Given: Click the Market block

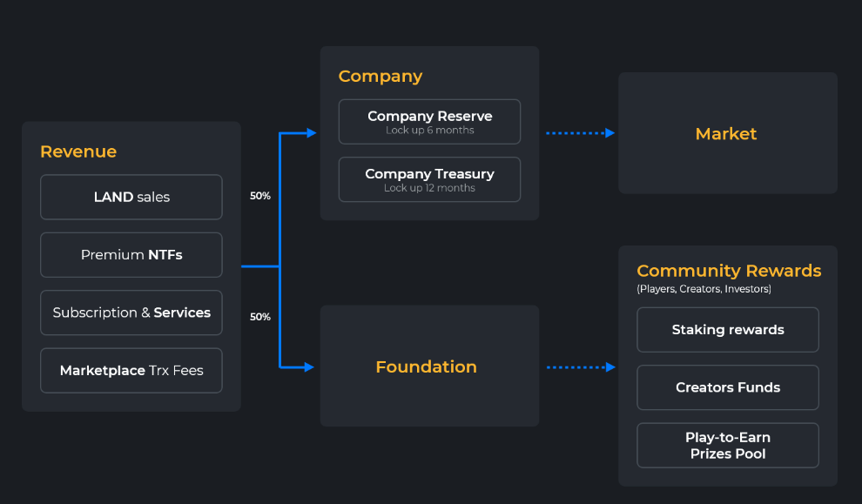Looking at the screenshot, I should [727, 133].
